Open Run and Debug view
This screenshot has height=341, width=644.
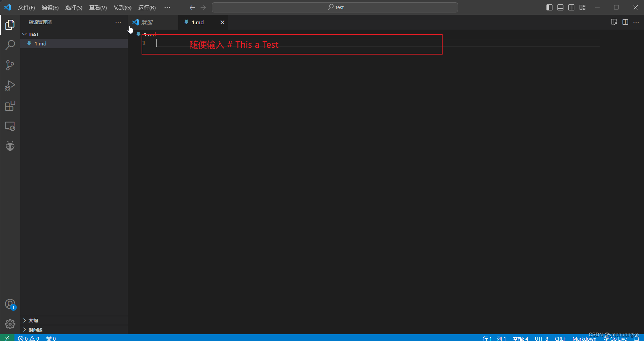(10, 86)
